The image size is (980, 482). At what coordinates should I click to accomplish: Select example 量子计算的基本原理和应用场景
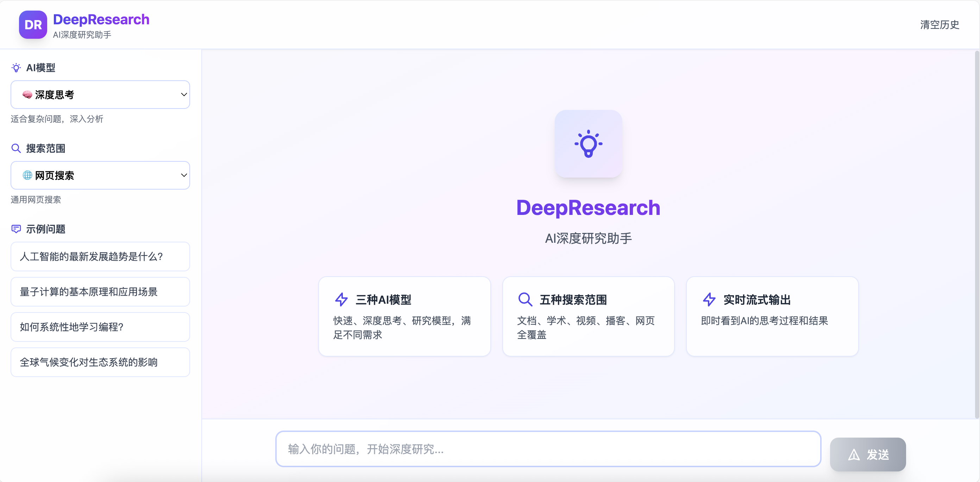[100, 292]
